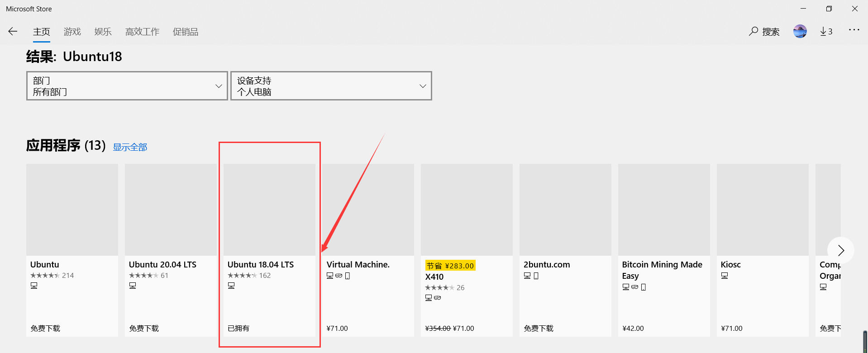Show next apps with the right chevron
This screenshot has width=868, height=353.
tap(841, 250)
